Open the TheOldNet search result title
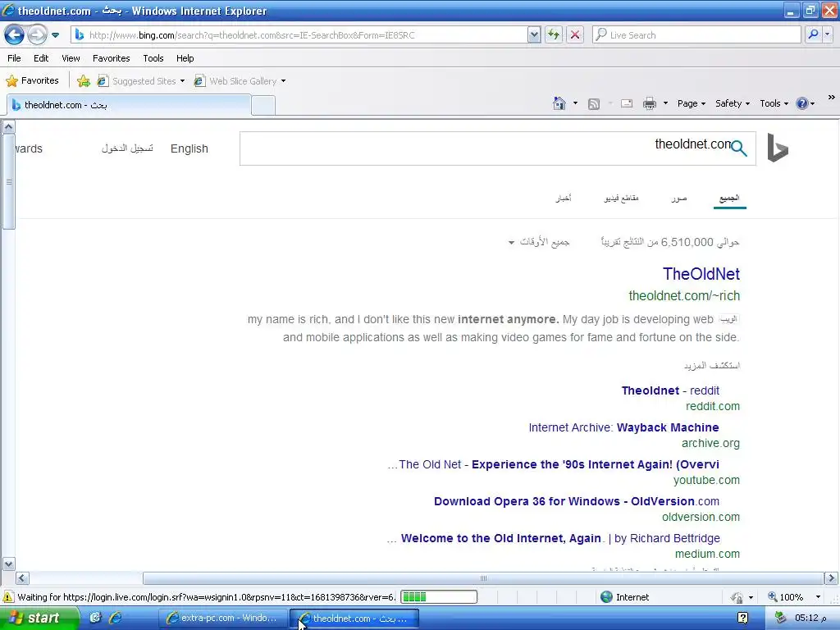The height and width of the screenshot is (630, 840). click(701, 274)
